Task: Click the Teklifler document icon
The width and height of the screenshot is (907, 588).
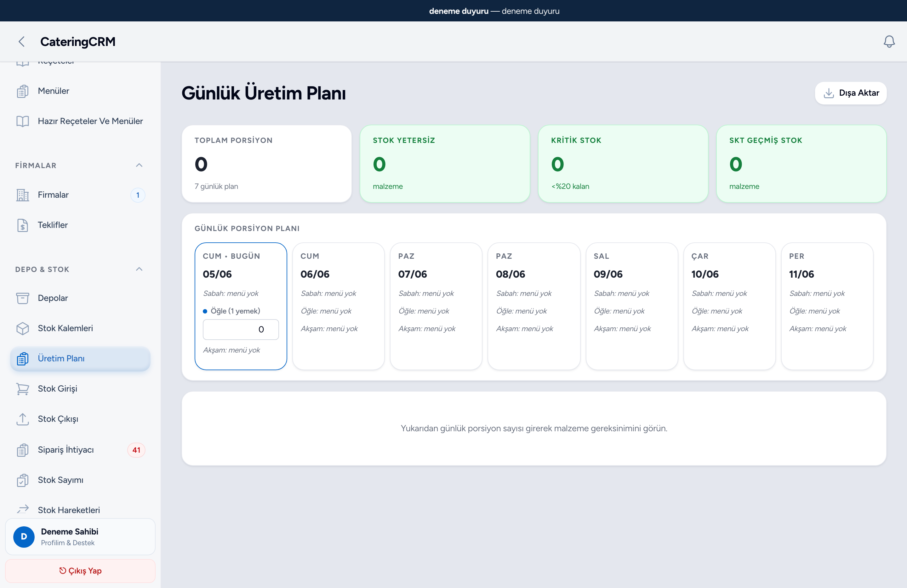Action: (x=22, y=225)
